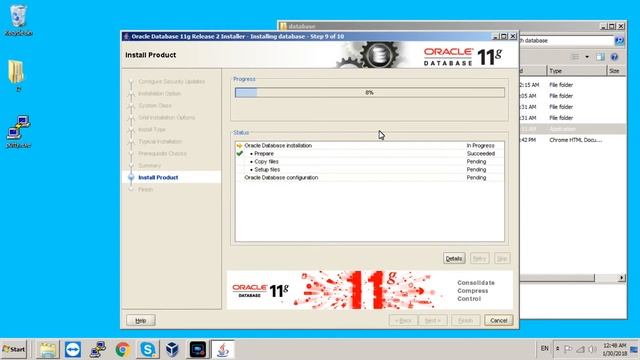Select Install Type step in sidebar
640x360 pixels.
click(x=152, y=129)
